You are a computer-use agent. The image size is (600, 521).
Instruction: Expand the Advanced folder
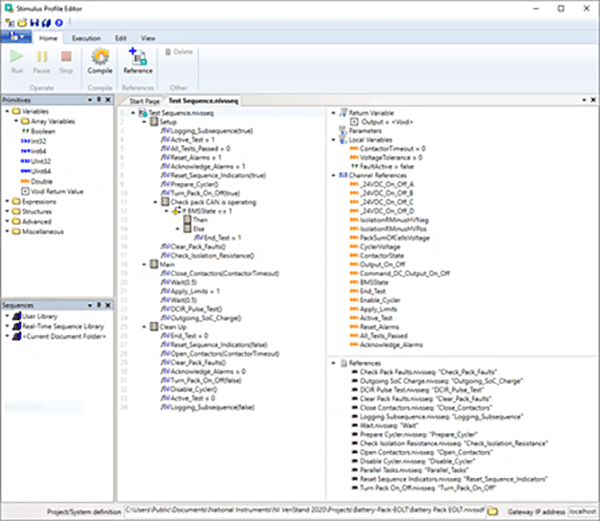tap(7, 221)
